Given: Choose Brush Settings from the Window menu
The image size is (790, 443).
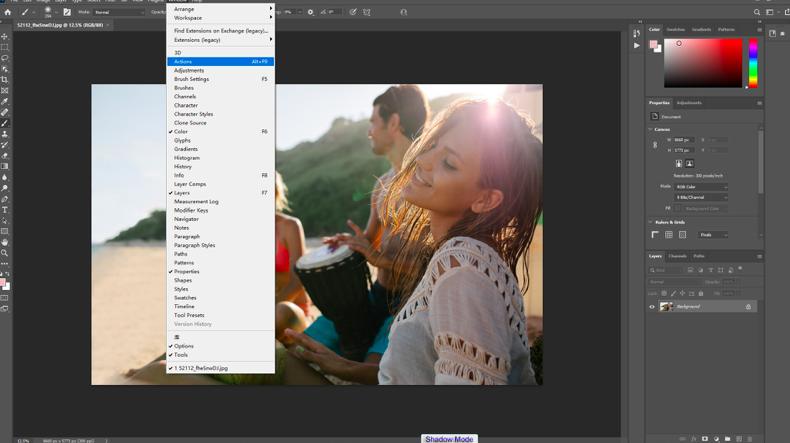Looking at the screenshot, I should [x=221, y=79].
